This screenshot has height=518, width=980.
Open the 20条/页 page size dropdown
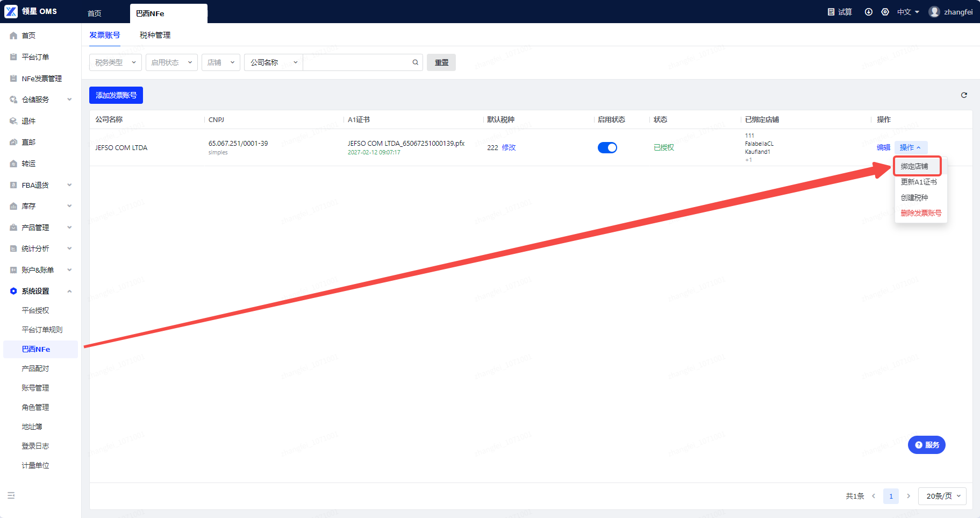(943, 496)
